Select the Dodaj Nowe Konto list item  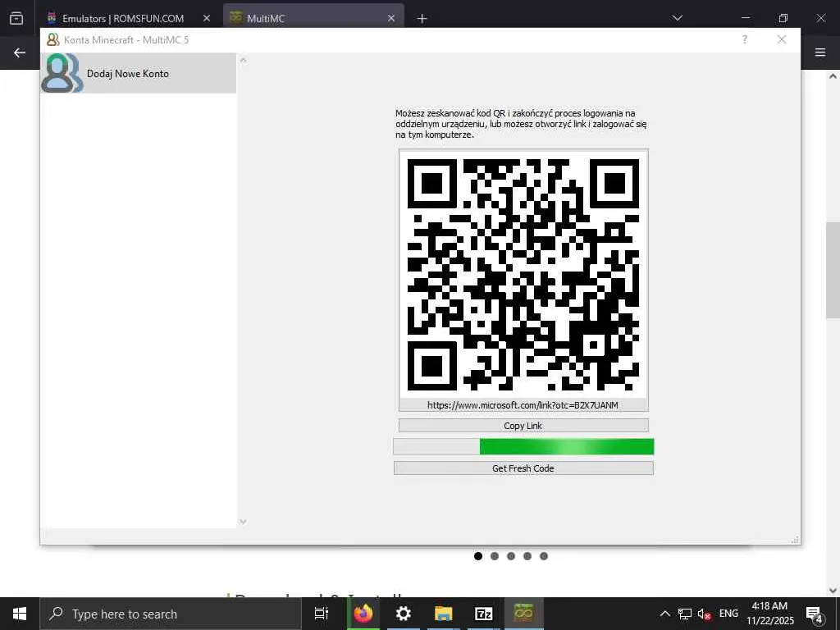pyautogui.click(x=138, y=73)
